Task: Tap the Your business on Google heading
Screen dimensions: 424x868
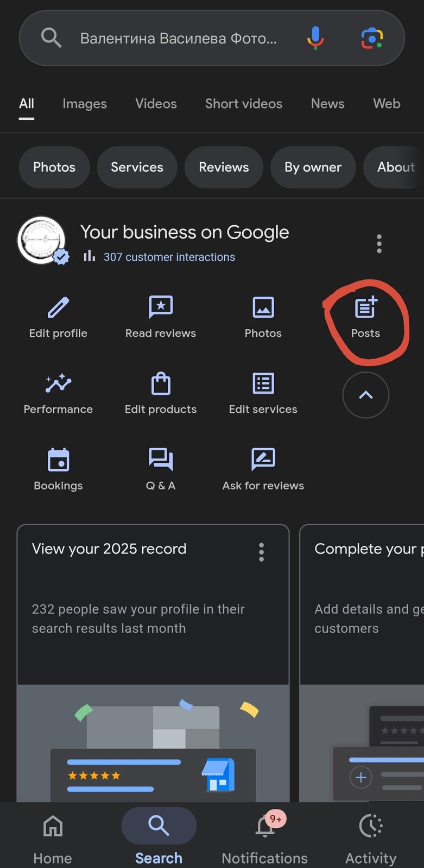Action: pos(185,232)
